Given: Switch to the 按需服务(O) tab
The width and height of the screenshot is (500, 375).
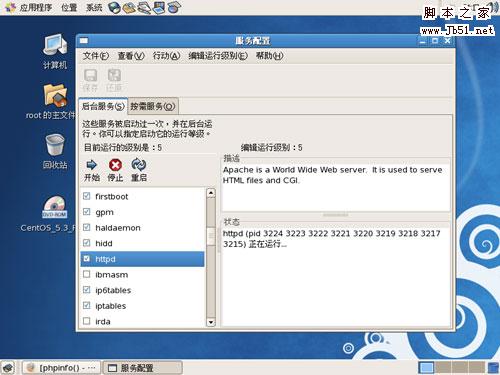Looking at the screenshot, I should tap(153, 106).
